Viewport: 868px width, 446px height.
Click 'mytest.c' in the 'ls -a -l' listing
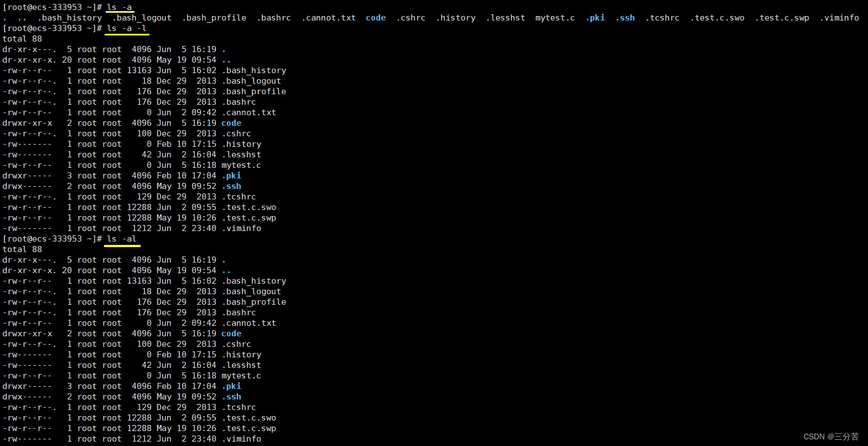tap(241, 165)
